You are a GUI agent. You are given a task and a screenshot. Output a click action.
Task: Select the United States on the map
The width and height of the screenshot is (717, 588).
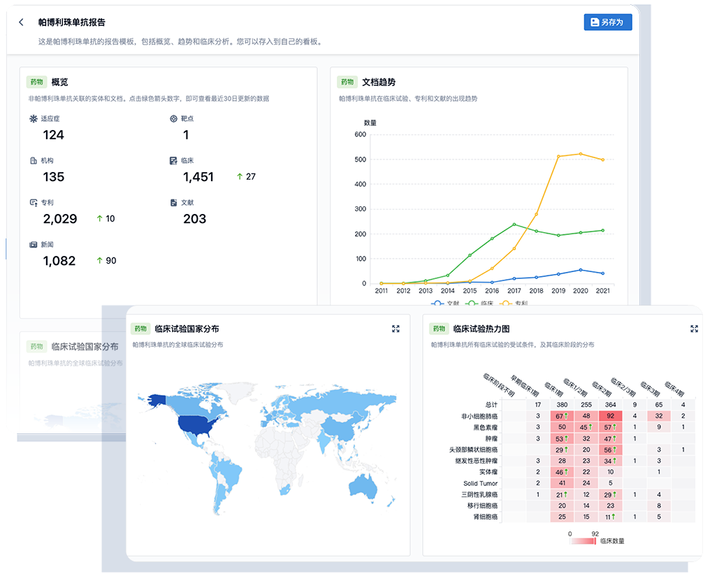point(199,425)
